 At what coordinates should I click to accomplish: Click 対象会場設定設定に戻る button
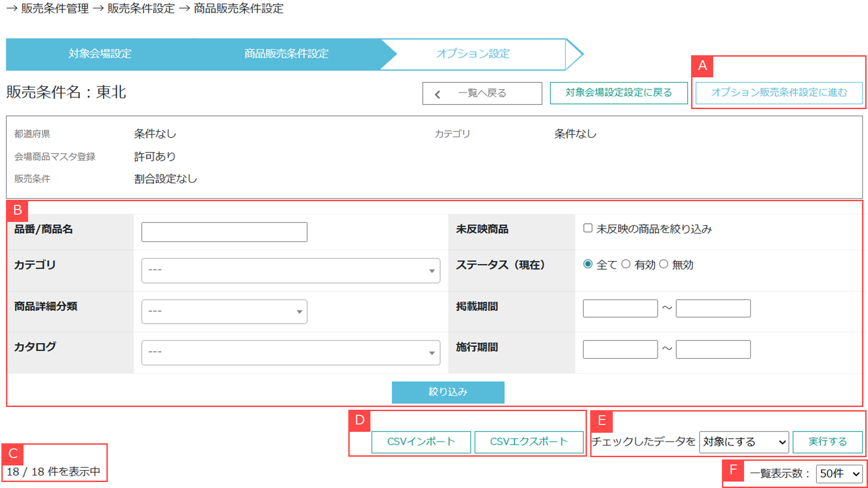point(618,93)
